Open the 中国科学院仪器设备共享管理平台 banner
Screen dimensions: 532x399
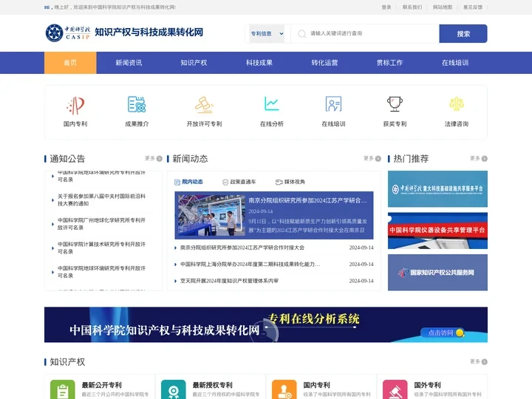pyautogui.click(x=437, y=231)
